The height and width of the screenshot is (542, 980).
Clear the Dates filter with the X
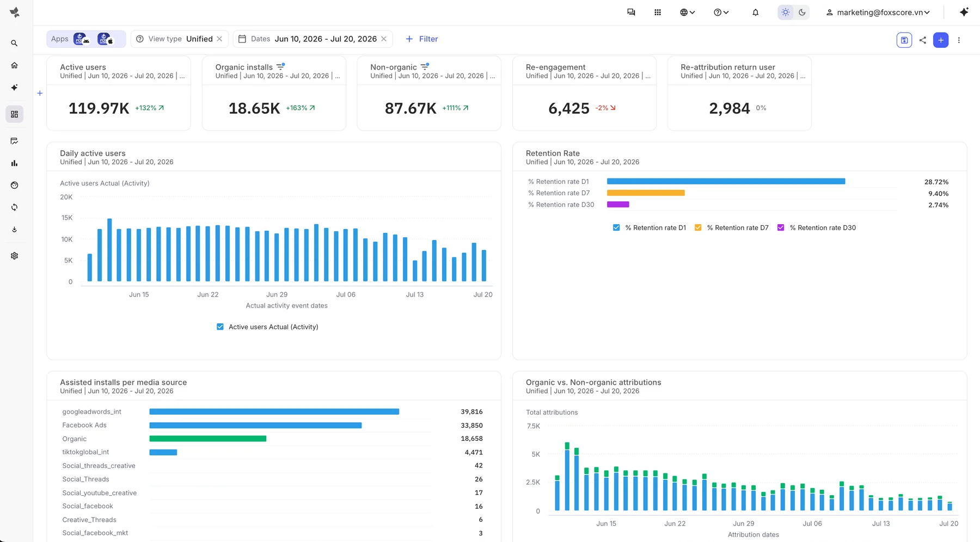click(384, 39)
